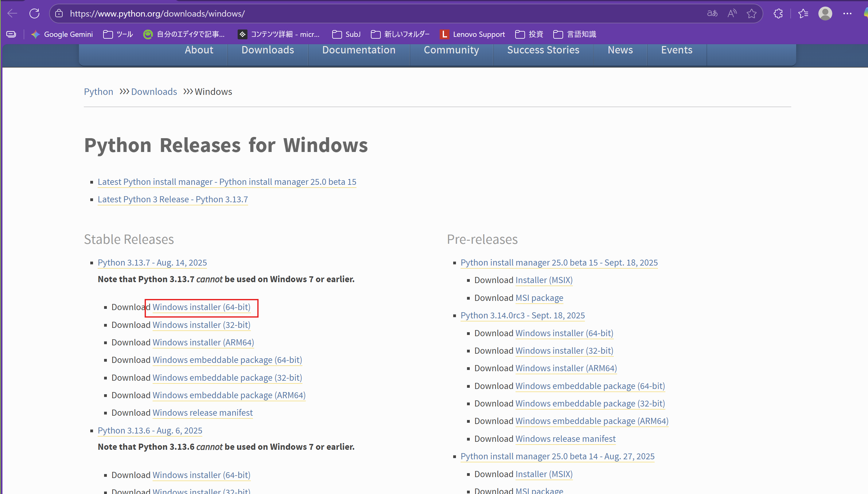868x494 pixels.
Task: Open the Community navigation menu
Action: click(x=451, y=50)
